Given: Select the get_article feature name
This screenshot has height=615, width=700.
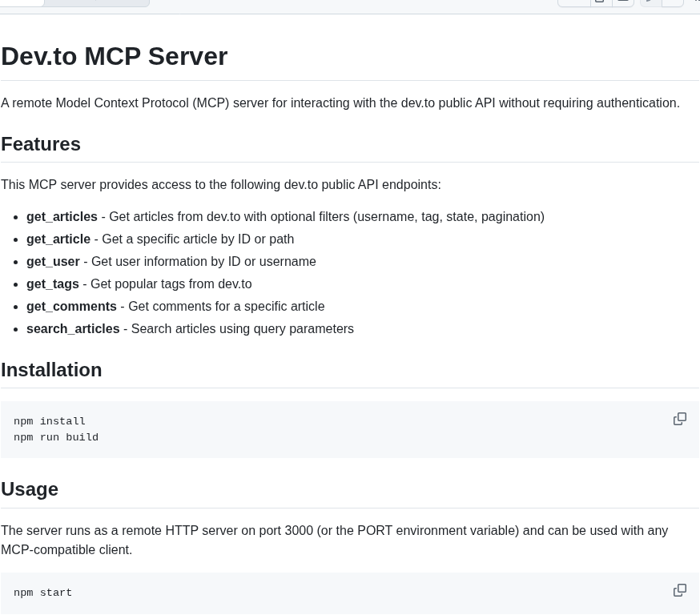Looking at the screenshot, I should pos(58,239).
